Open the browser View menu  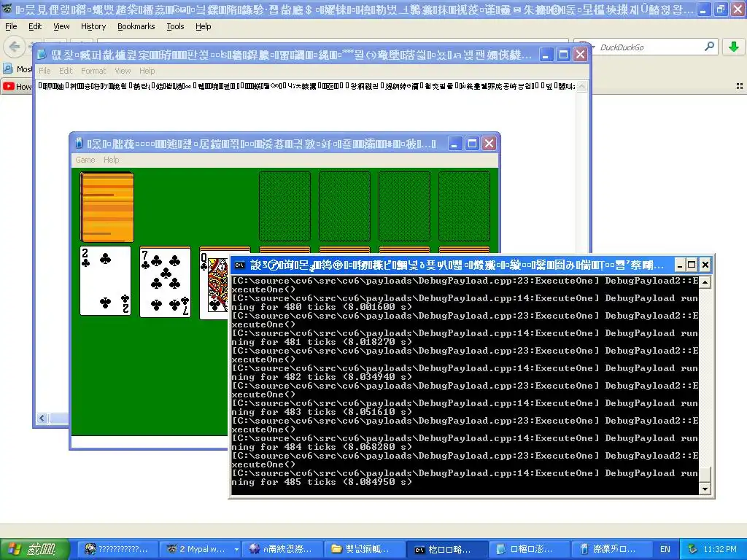pos(61,26)
